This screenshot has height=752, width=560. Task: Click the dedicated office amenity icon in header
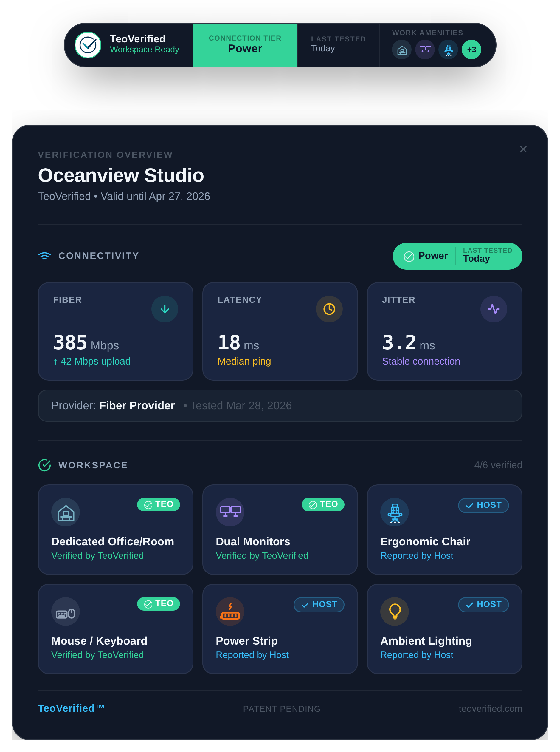point(402,50)
